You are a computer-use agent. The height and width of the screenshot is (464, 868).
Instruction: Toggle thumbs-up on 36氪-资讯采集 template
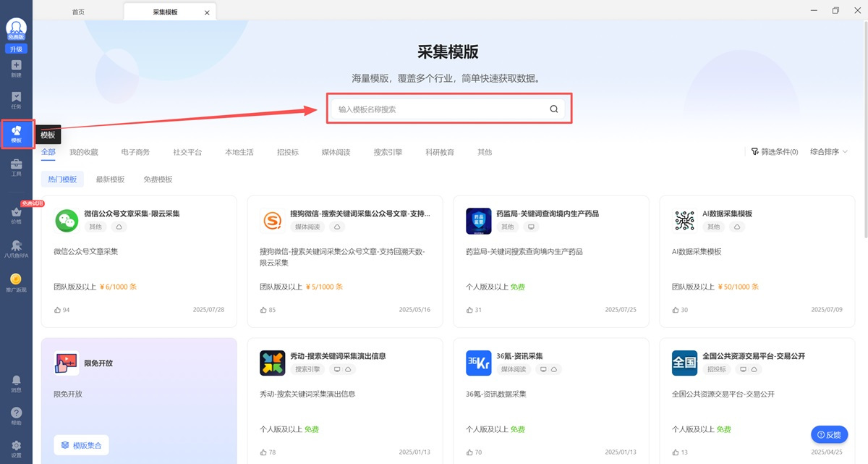[469, 452]
